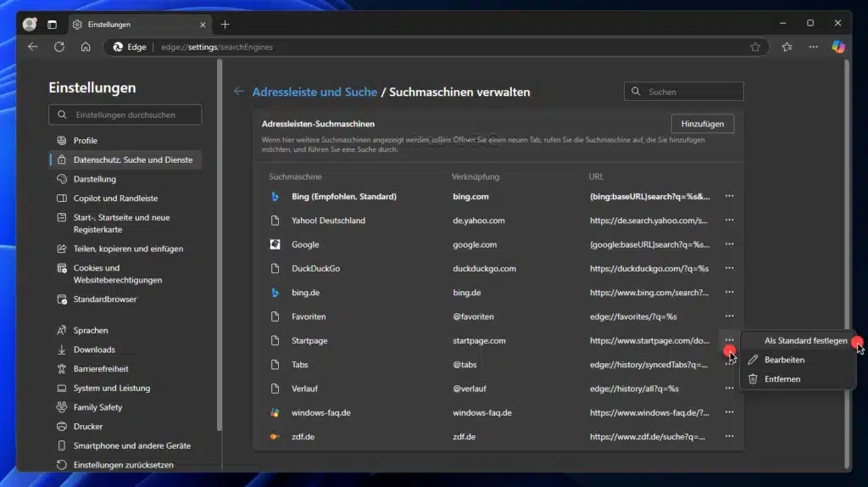Viewport: 868px width, 487px height.
Task: Open more options for Yahoo! Deutschland
Action: click(x=729, y=220)
